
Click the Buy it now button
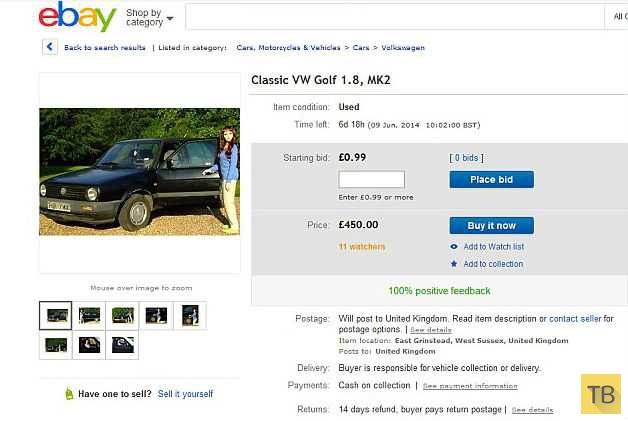[x=491, y=226]
